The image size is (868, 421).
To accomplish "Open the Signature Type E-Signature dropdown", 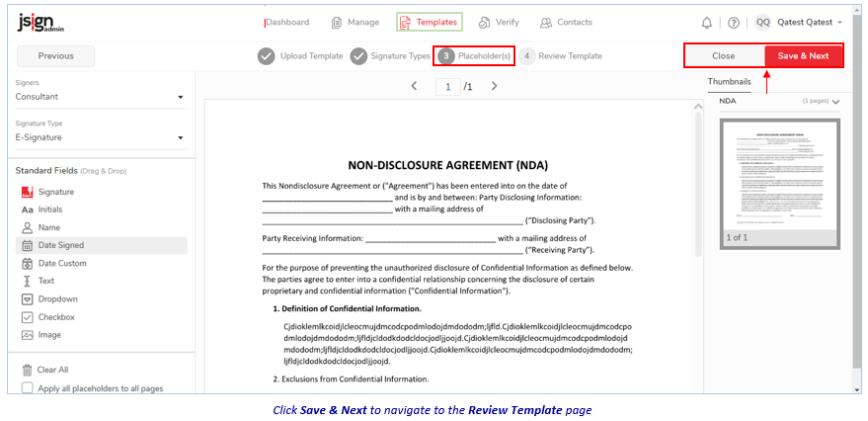I will [x=102, y=138].
